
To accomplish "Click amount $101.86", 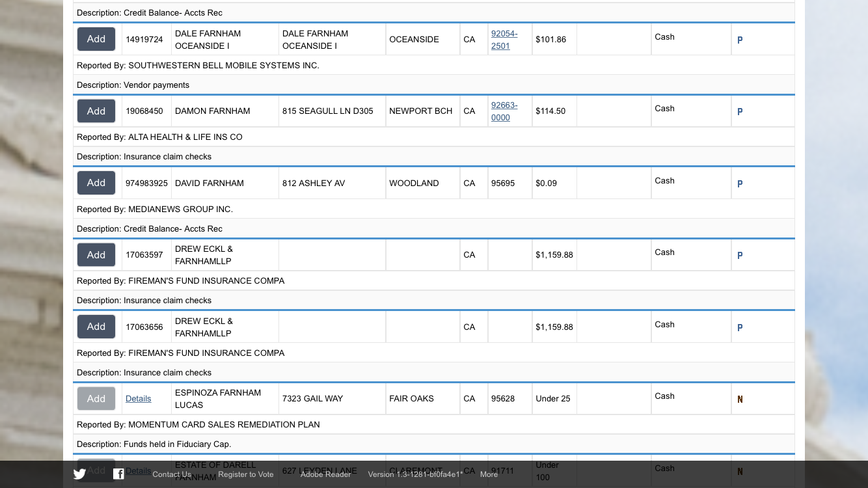I will pyautogui.click(x=551, y=40).
